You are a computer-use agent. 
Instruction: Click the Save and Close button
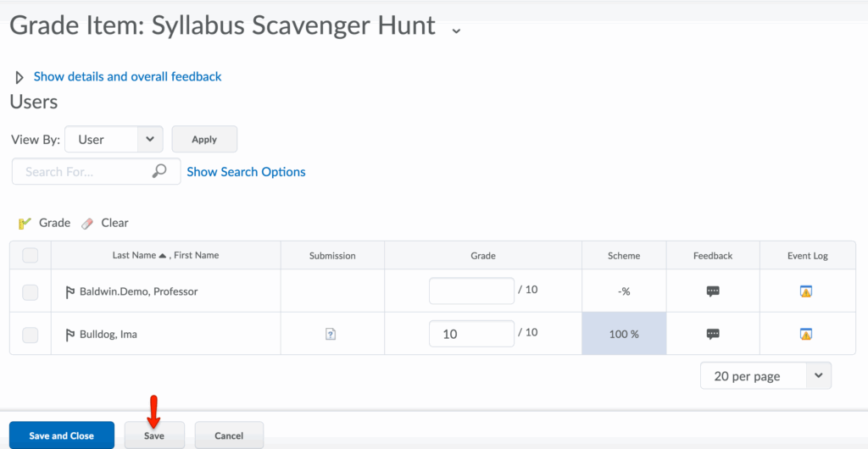click(x=61, y=435)
